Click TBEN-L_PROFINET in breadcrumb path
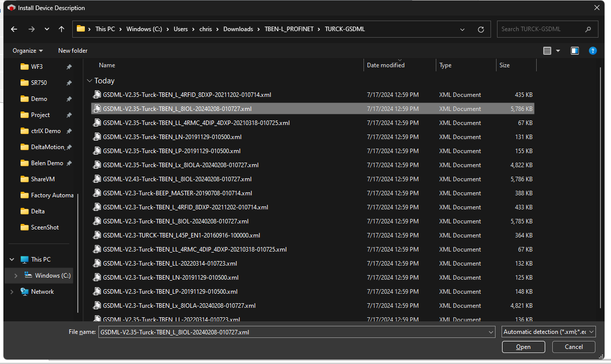The height and width of the screenshot is (364, 611). [x=289, y=29]
